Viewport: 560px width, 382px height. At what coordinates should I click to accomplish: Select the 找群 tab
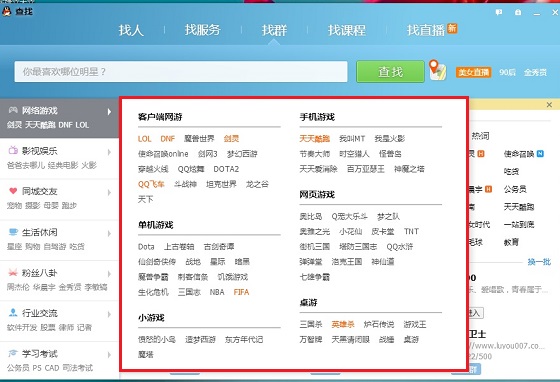(x=274, y=30)
